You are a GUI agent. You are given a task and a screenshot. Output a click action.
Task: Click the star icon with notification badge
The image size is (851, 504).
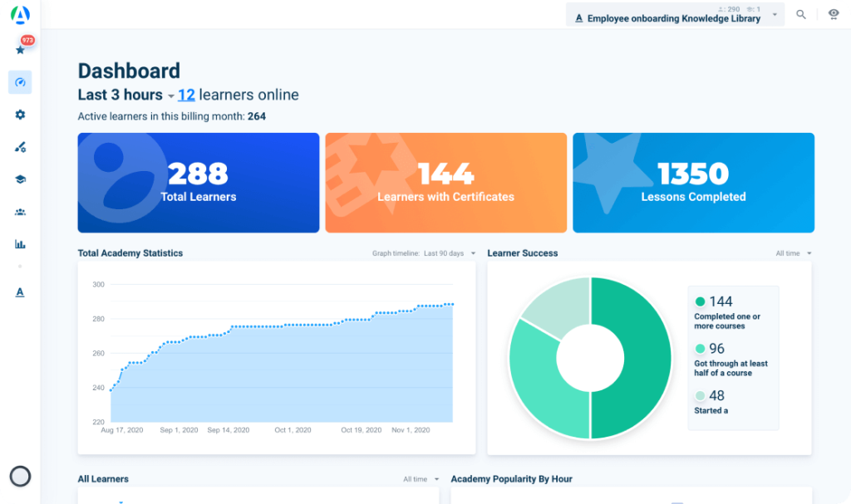point(18,48)
